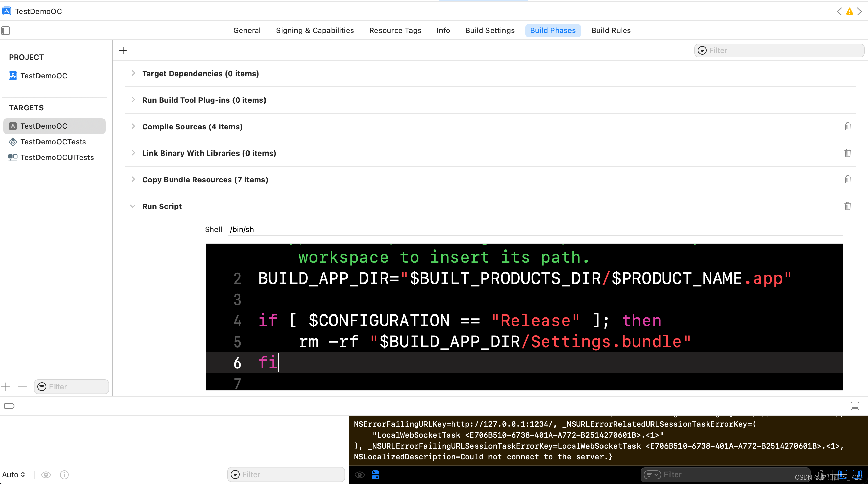The width and height of the screenshot is (868, 484).
Task: Click the Quick Look eye icon in variables view
Action: click(46, 474)
